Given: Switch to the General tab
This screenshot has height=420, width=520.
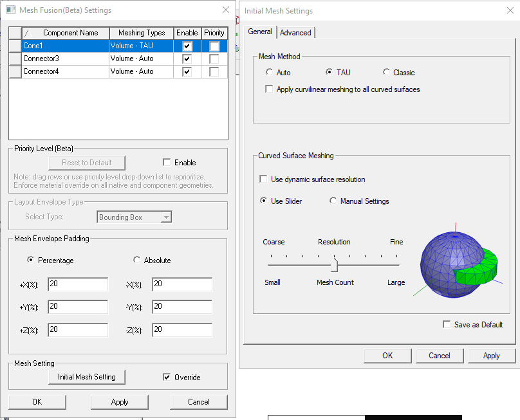Looking at the screenshot, I should click(260, 32).
